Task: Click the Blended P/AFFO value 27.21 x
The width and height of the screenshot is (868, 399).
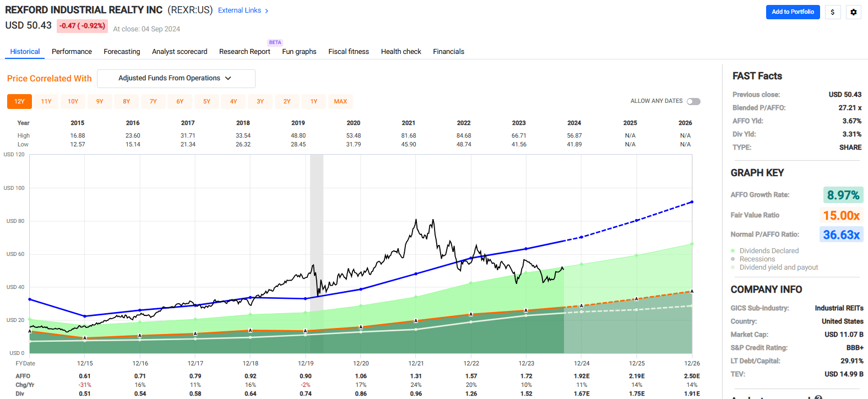Action: pos(850,108)
